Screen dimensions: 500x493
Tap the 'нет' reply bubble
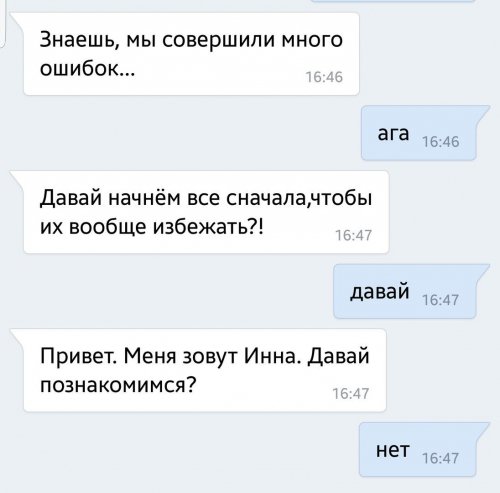coord(418,449)
